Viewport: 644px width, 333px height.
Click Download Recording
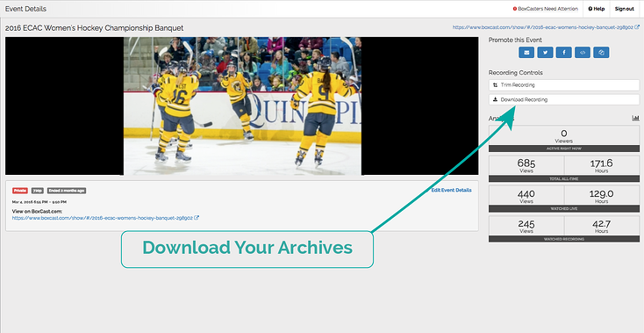click(564, 99)
